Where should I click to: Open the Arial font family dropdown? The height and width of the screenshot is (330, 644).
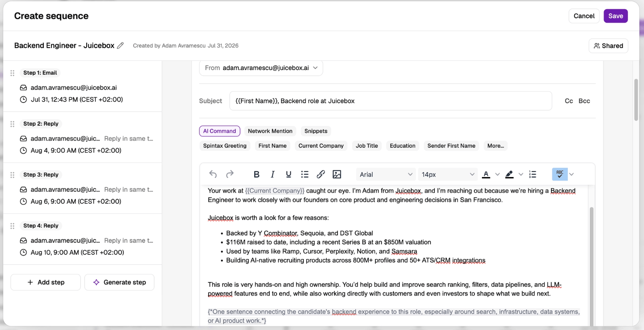tap(386, 174)
